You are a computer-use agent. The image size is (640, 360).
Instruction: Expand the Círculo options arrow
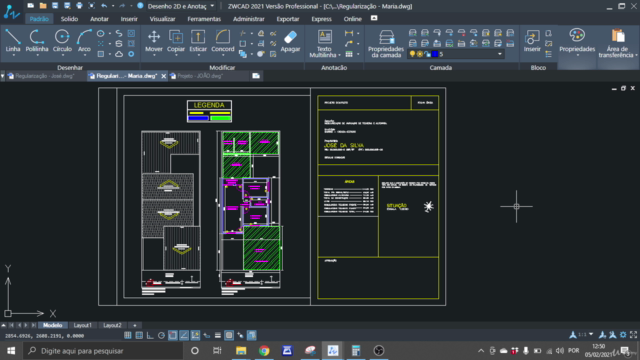[62, 55]
